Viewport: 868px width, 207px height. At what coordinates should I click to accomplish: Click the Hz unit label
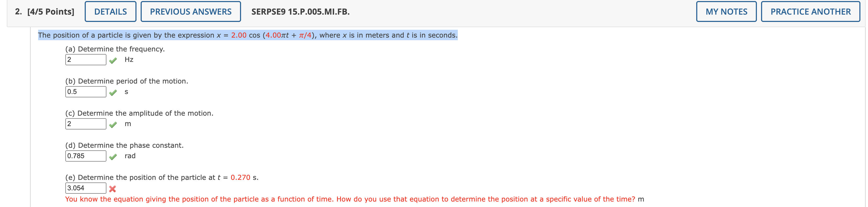pyautogui.click(x=129, y=59)
